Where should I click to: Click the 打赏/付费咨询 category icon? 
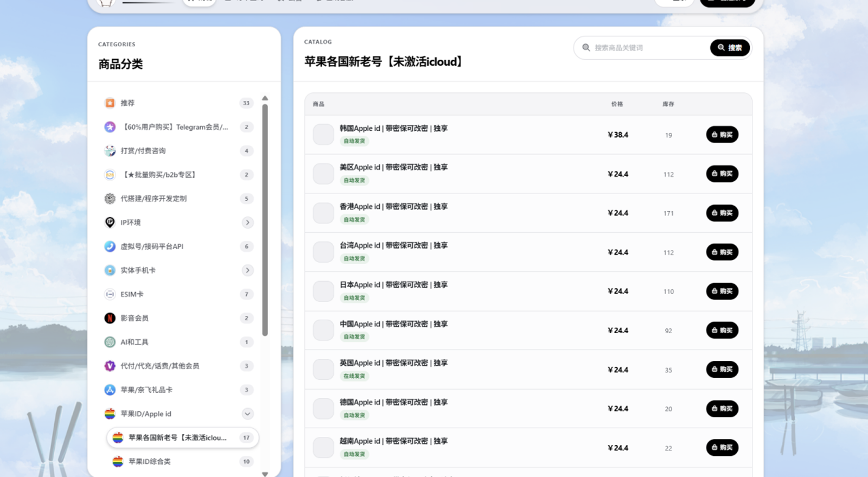[x=110, y=151]
